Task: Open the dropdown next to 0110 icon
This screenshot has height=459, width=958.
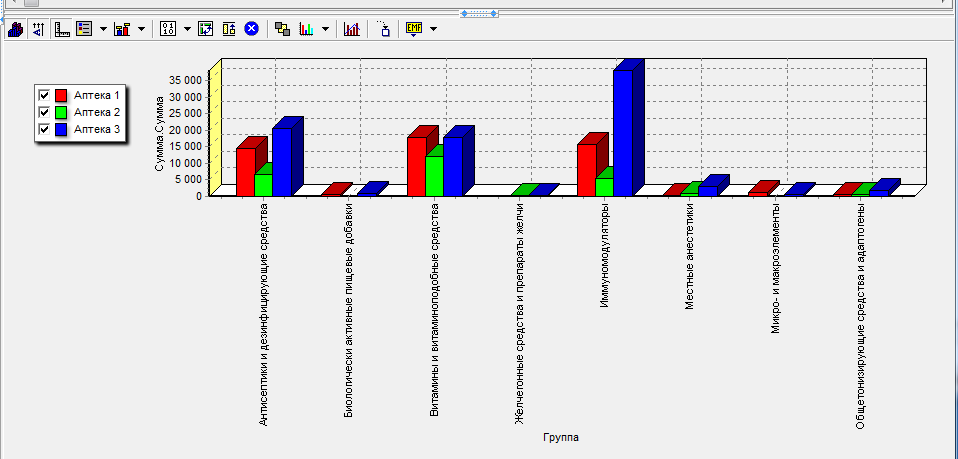Action: point(187,29)
